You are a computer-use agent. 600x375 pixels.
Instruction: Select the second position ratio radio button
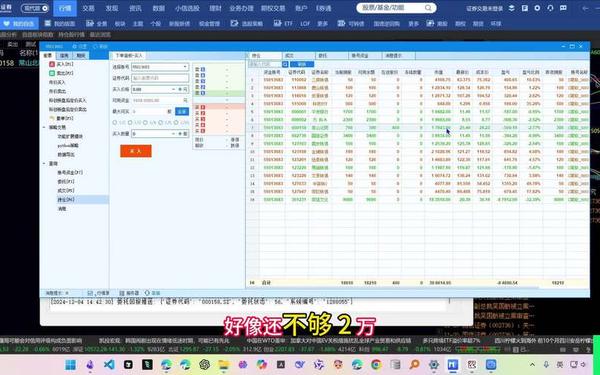click(130, 122)
